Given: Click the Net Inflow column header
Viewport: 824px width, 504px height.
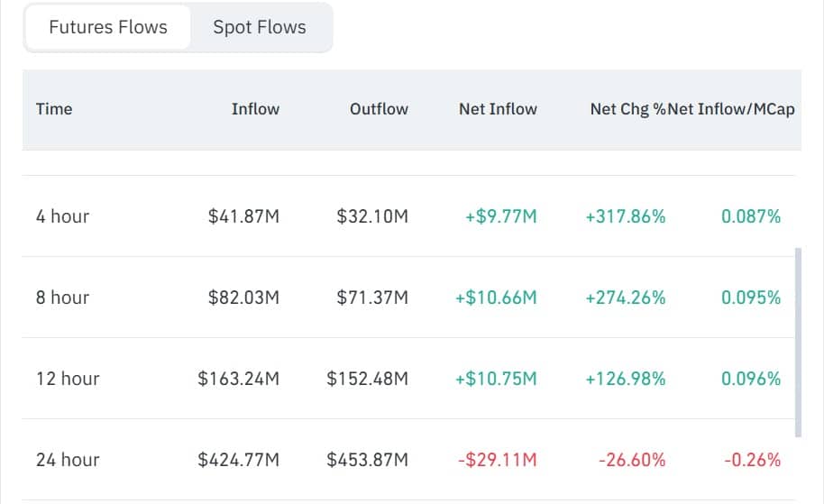Looking at the screenshot, I should coord(499,109).
